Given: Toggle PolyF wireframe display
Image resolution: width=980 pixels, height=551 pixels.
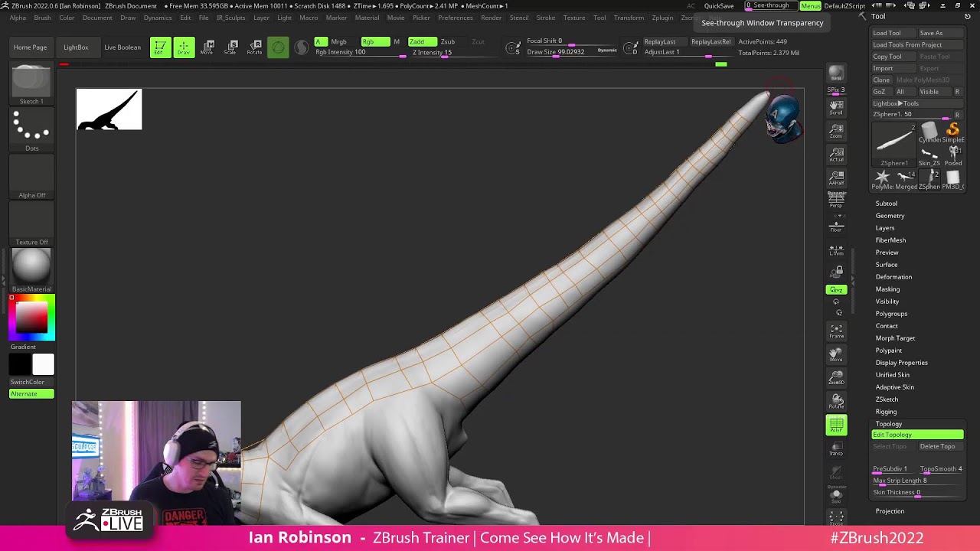Looking at the screenshot, I should pos(836,424).
